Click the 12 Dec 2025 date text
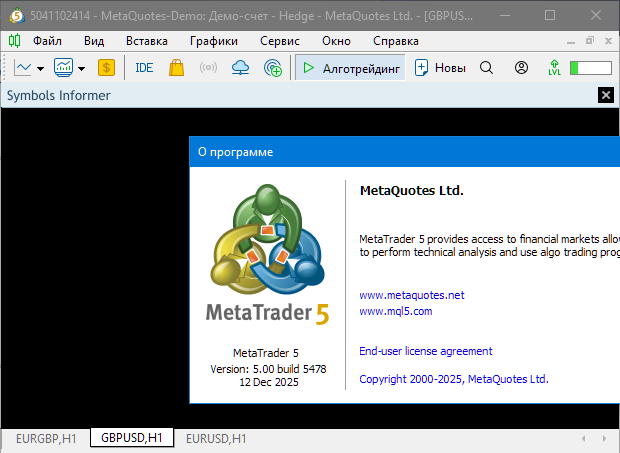The width and height of the screenshot is (620, 453). pos(269,382)
